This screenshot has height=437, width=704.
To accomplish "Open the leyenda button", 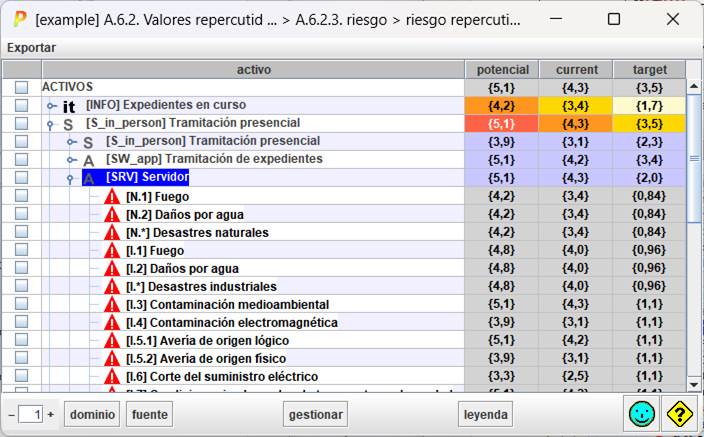I will [485, 415].
